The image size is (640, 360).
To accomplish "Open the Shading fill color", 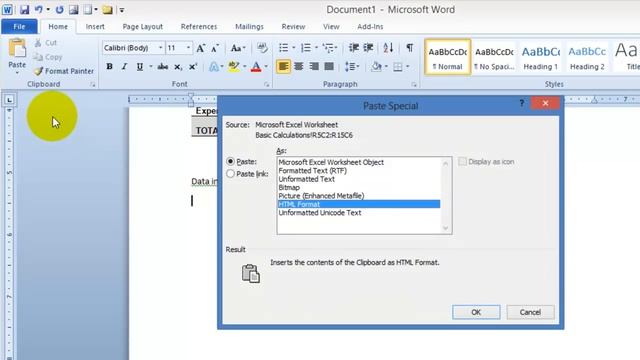I will (x=376, y=67).
